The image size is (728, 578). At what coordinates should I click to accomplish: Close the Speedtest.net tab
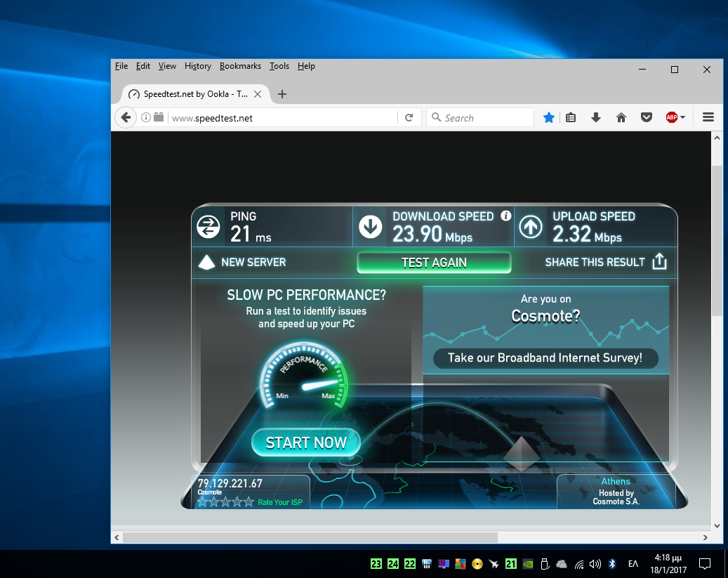click(258, 94)
